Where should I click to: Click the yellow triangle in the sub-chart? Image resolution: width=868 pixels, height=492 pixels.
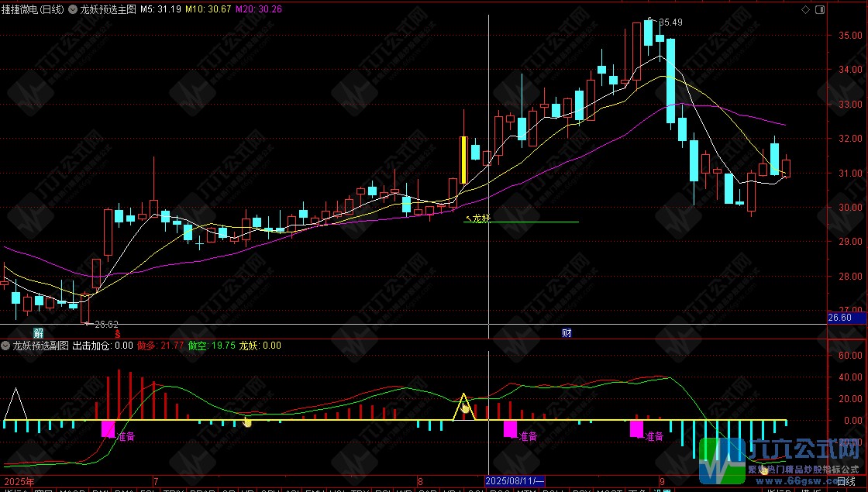click(x=464, y=407)
